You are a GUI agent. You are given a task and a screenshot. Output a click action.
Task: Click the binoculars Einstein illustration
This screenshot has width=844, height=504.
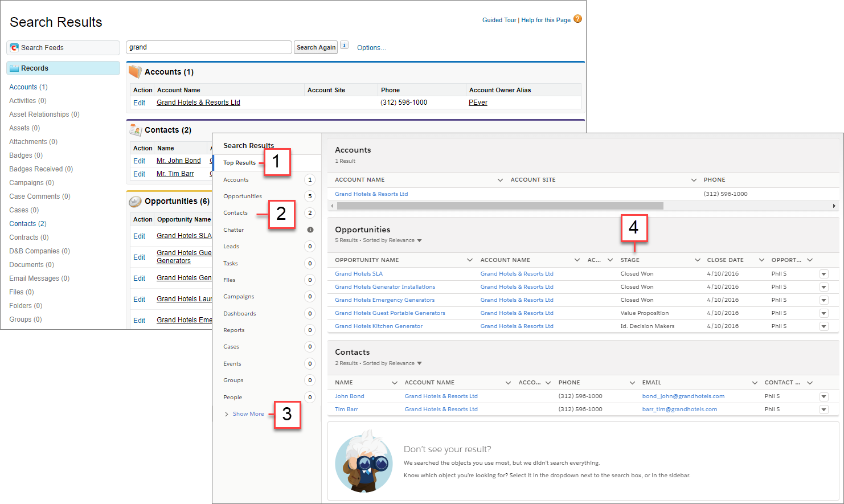tap(364, 461)
